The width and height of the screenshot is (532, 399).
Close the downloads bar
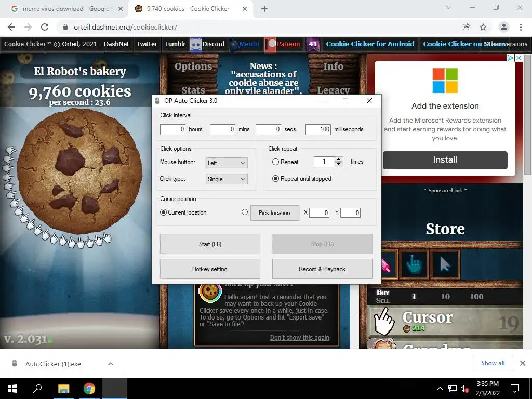click(x=523, y=363)
